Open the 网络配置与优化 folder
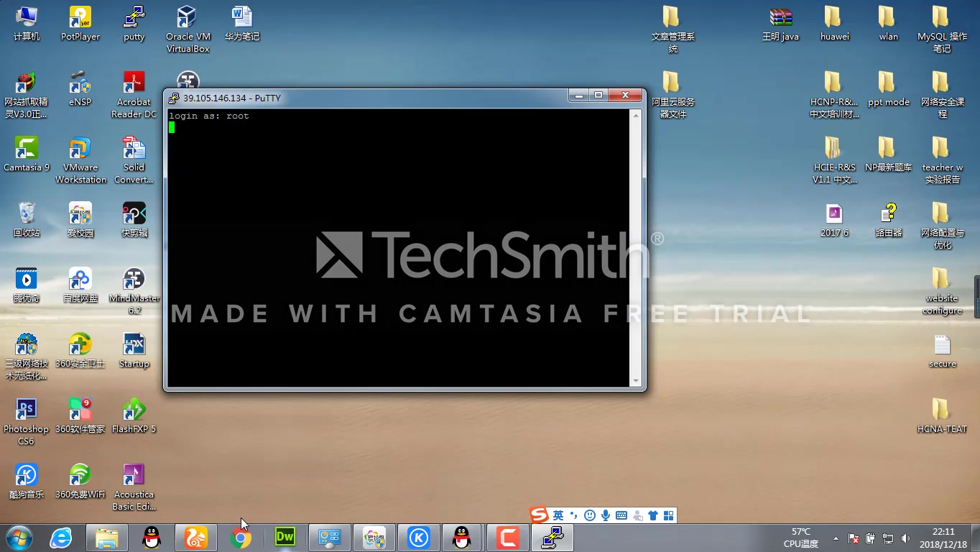Image resolution: width=980 pixels, height=552 pixels. [942, 225]
